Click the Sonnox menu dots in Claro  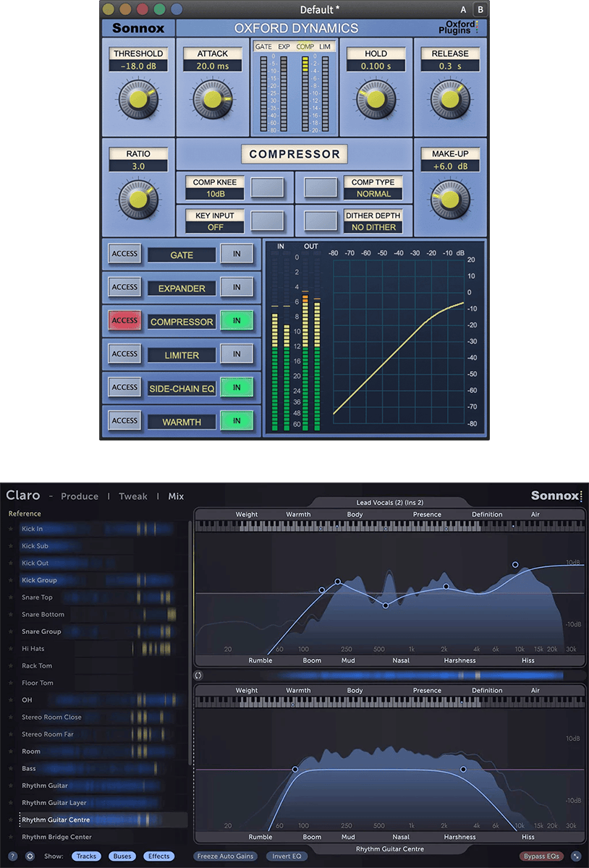[x=581, y=496]
